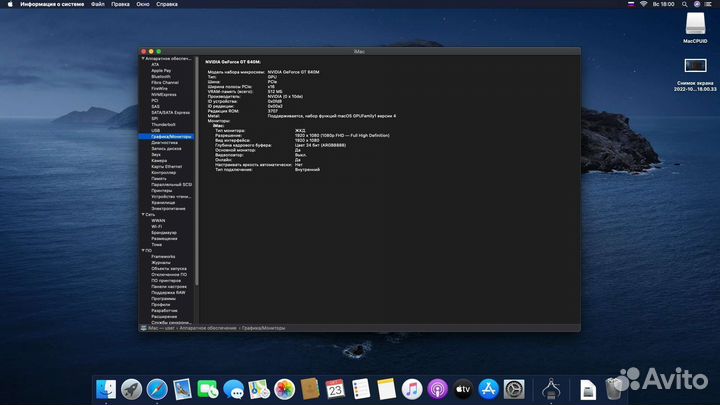720x405 pixels.
Task: Click the sidebar vertical scrollbar
Action: [197, 170]
